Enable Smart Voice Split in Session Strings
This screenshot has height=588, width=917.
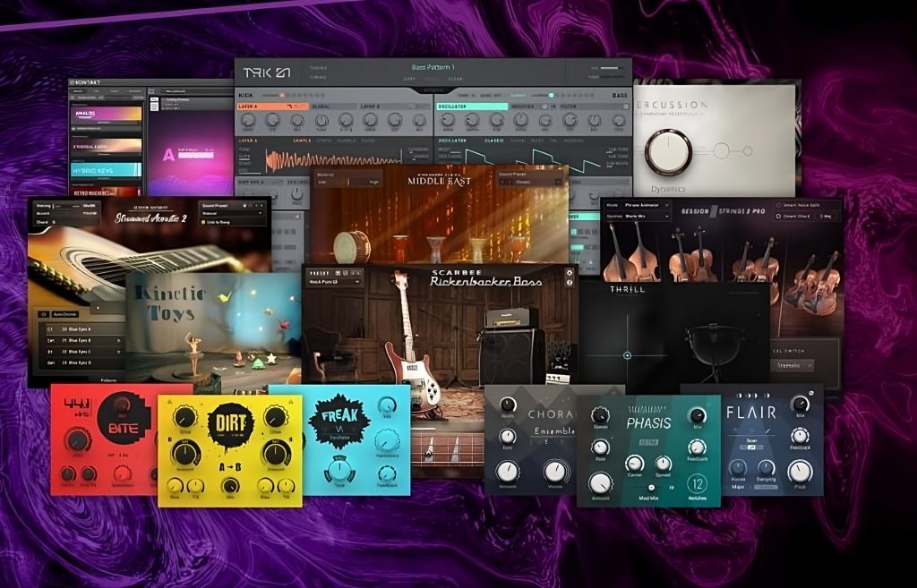778,205
